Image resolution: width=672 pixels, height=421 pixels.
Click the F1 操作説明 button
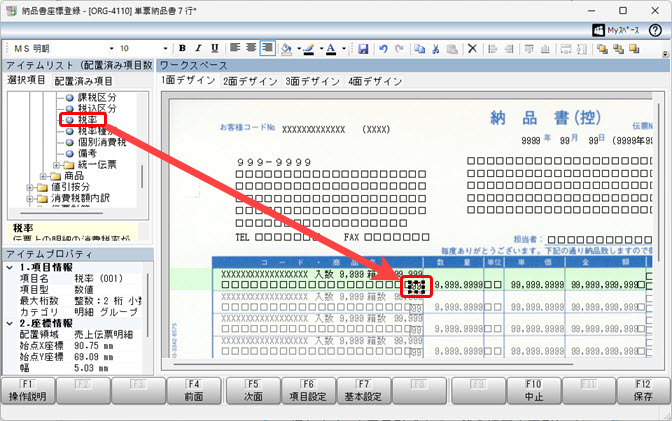coord(28,391)
